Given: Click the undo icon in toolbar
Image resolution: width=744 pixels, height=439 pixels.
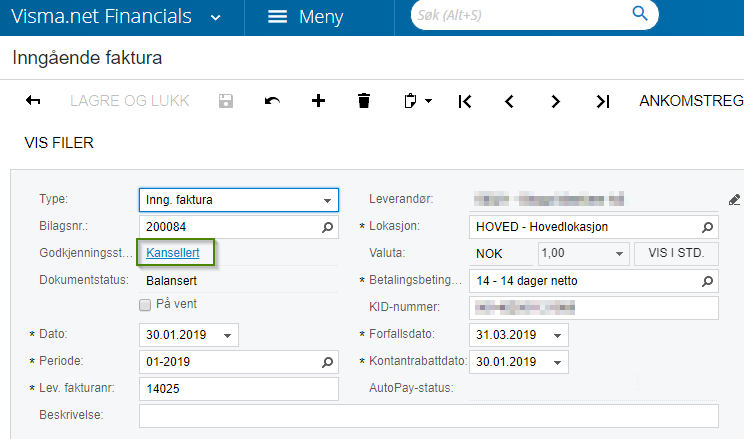Looking at the screenshot, I should coord(272,101).
